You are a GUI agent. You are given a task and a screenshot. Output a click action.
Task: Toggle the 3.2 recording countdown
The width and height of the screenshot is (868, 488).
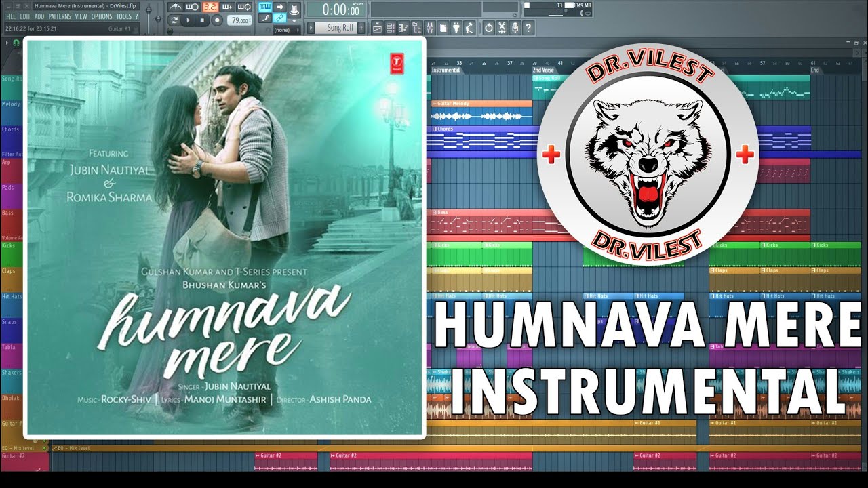pyautogui.click(x=210, y=7)
